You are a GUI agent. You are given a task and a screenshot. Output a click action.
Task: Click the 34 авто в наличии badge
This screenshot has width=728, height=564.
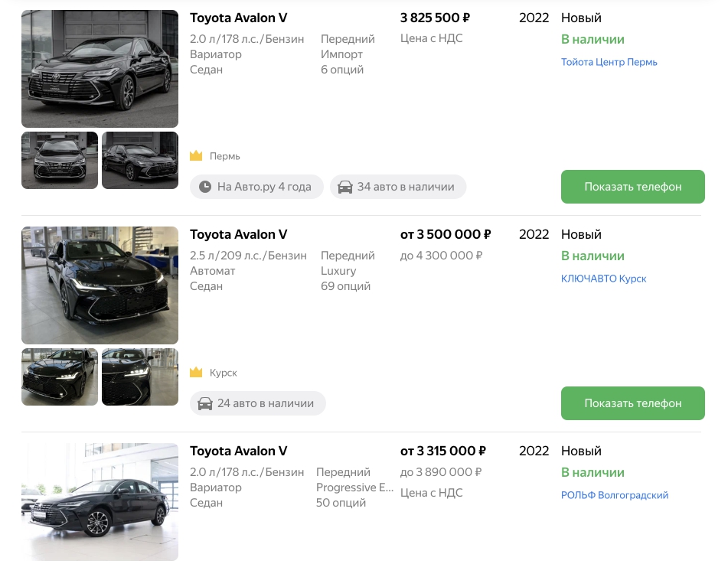pos(398,187)
